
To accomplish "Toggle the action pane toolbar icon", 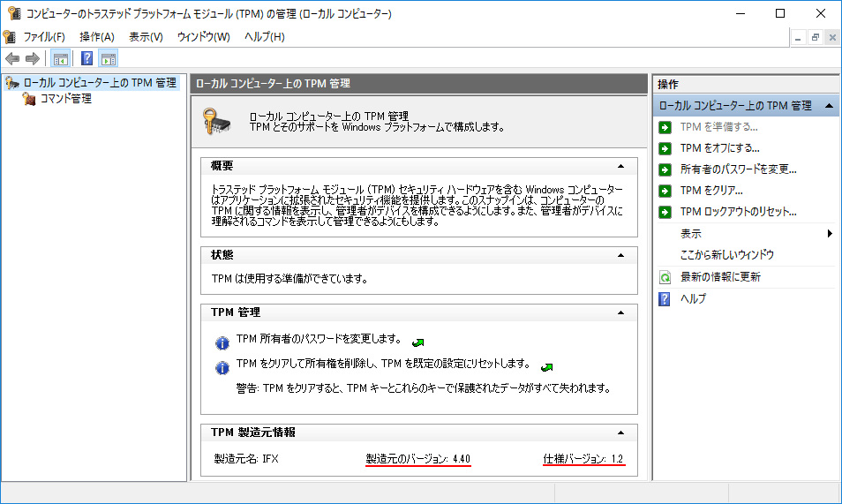I will point(109,58).
